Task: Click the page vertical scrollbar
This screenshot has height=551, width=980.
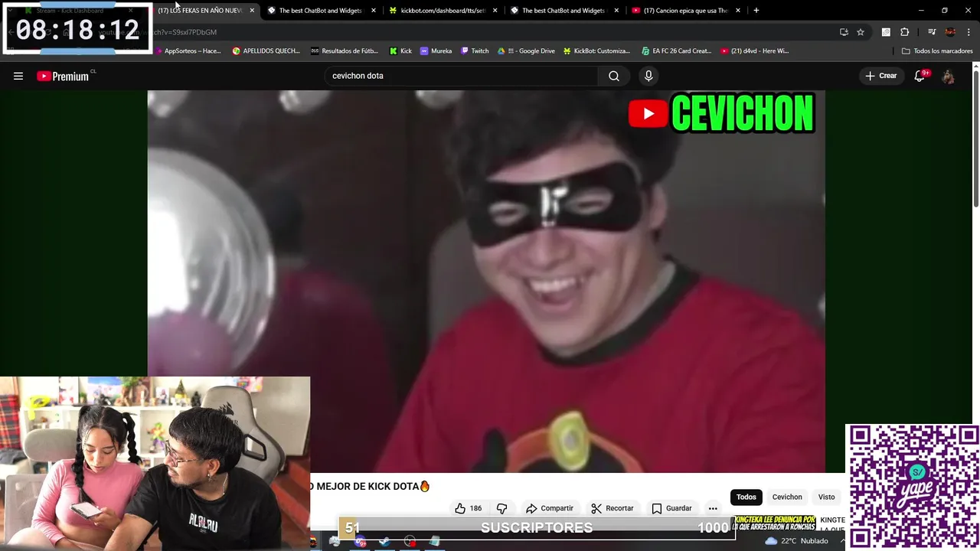Action: point(975,138)
